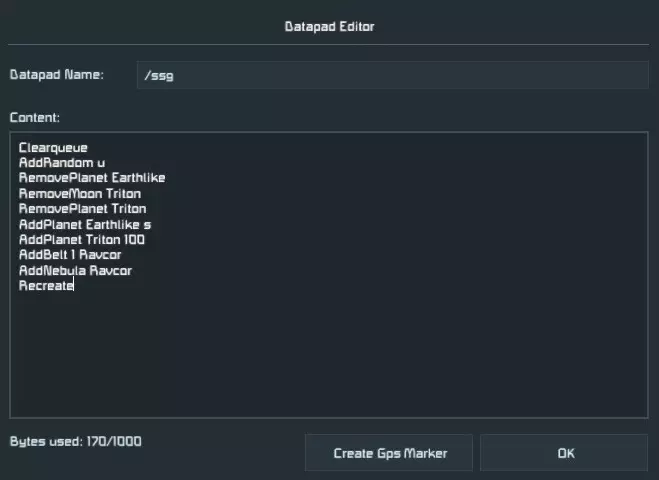The image size is (659, 480).
Task: Click into the Datapad Name field
Action: point(392,75)
